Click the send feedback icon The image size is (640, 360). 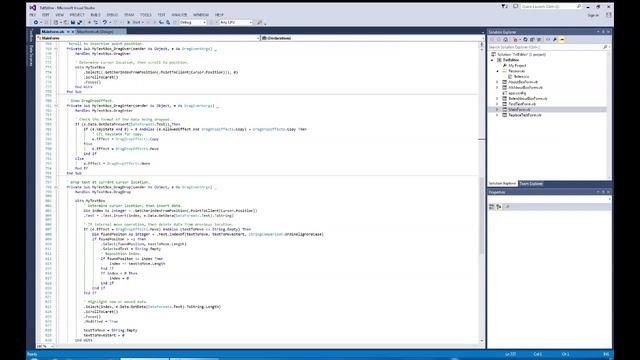[x=516, y=7]
